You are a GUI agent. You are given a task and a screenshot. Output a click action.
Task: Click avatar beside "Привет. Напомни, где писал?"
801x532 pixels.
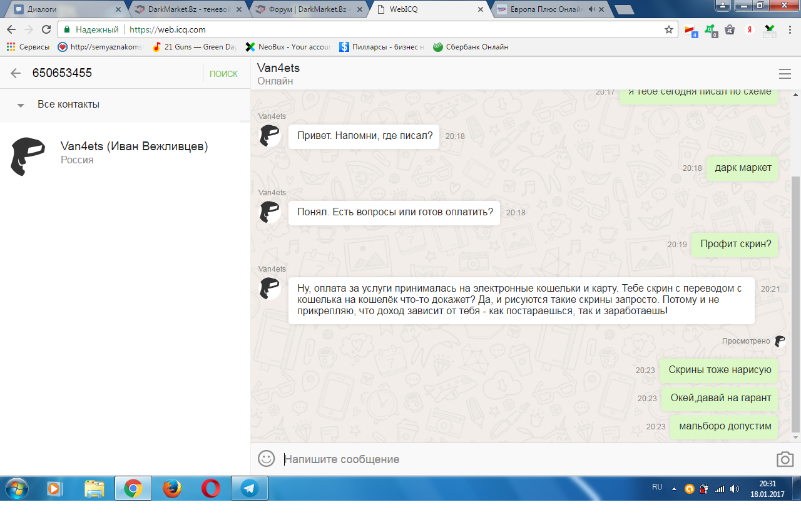(270, 135)
